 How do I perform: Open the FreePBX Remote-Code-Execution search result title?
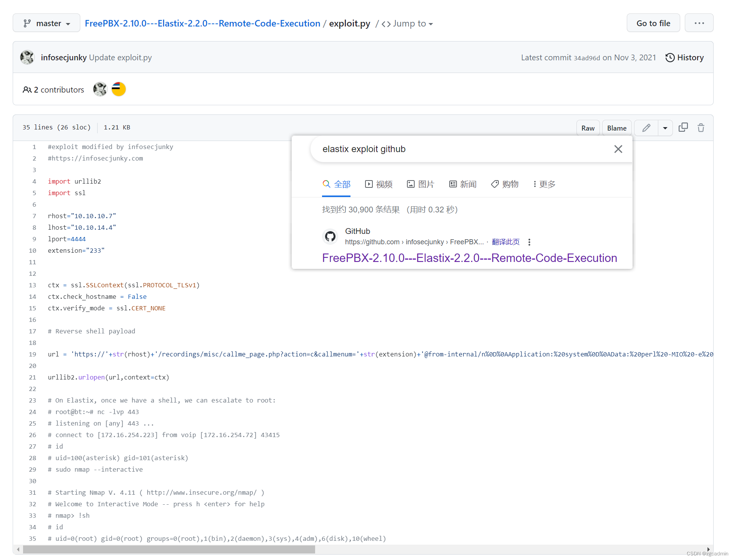coord(470,258)
